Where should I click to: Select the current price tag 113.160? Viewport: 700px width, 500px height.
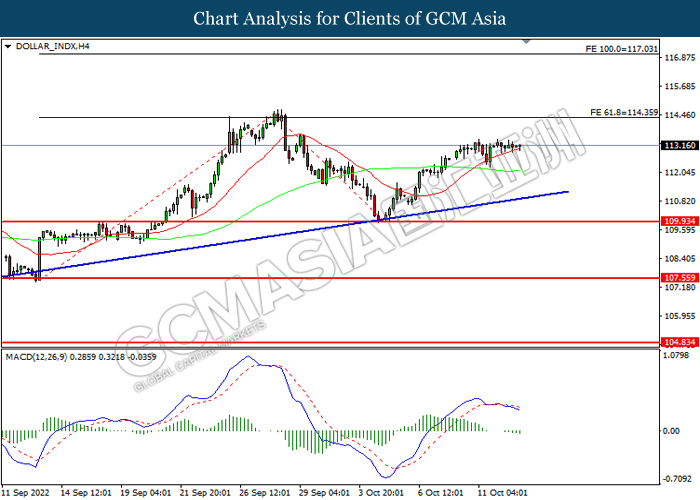click(679, 146)
